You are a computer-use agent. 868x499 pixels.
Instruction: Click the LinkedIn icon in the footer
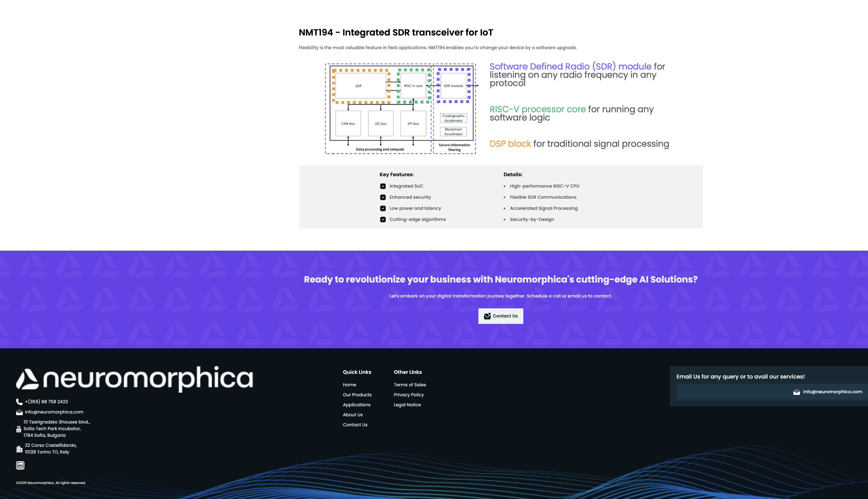click(x=20, y=465)
